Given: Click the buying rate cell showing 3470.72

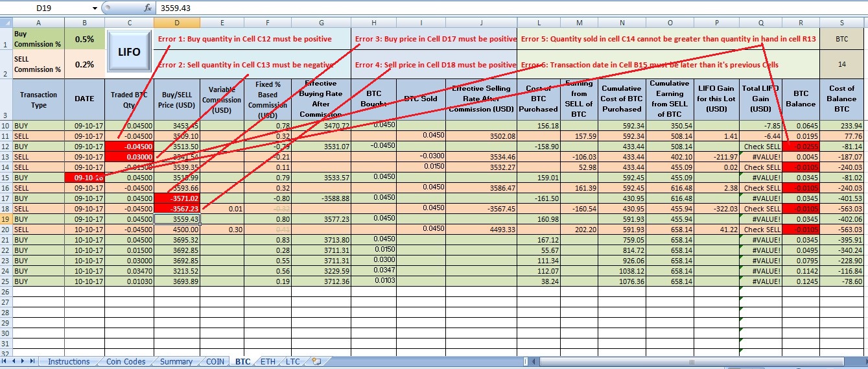Looking at the screenshot, I should click(x=321, y=126).
